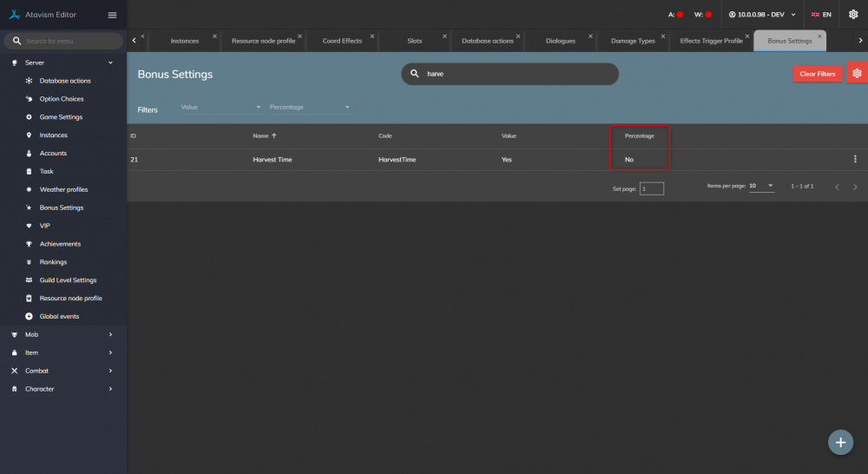Viewport: 868px width, 474px height.
Task: Open the Value filter dropdown
Action: [x=220, y=107]
